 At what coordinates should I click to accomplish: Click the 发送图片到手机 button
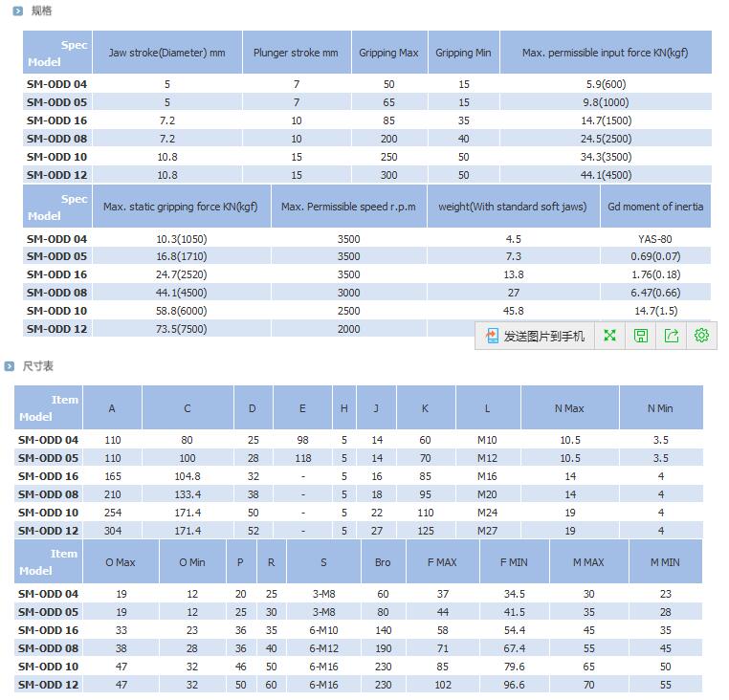click(x=535, y=336)
